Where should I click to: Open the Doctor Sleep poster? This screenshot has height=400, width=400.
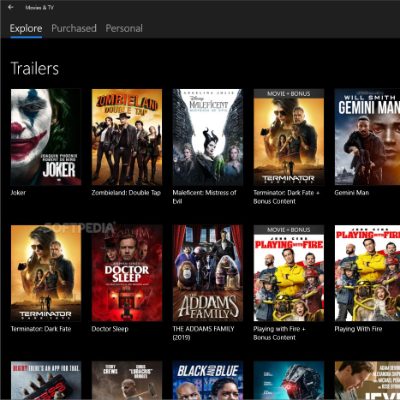click(127, 273)
